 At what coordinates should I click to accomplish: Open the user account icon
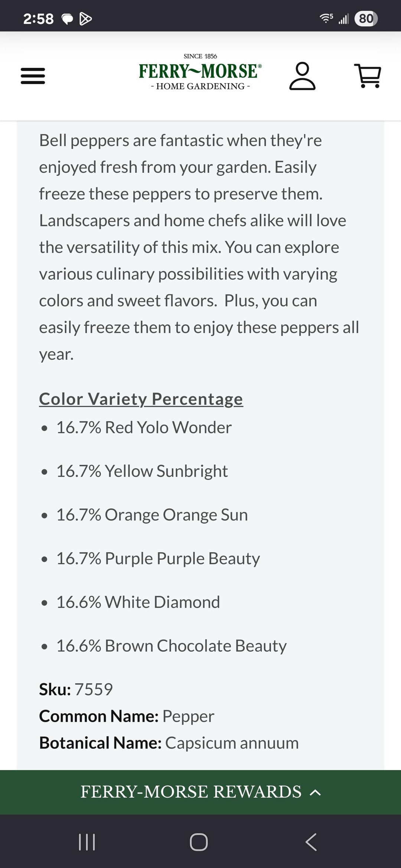[x=302, y=76]
